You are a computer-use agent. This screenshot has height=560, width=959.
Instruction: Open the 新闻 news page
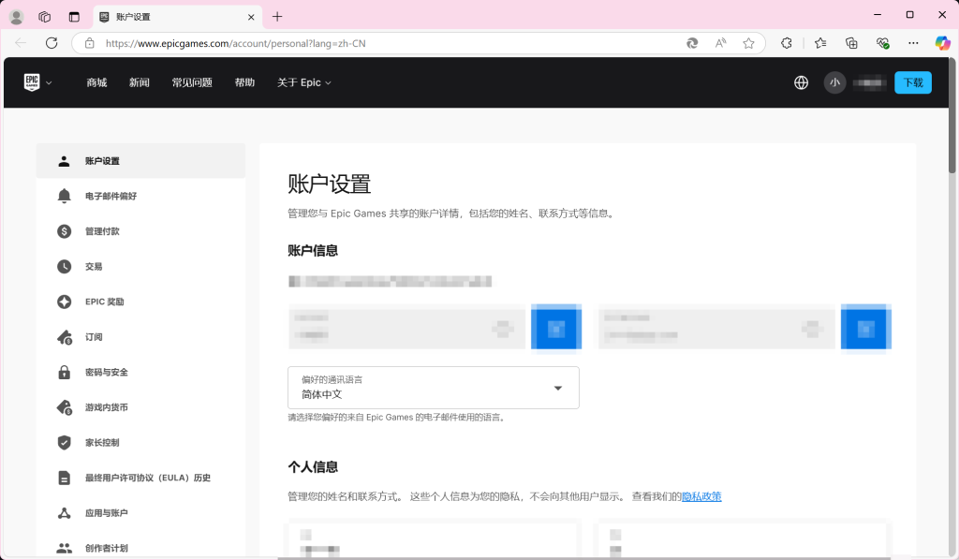140,82
